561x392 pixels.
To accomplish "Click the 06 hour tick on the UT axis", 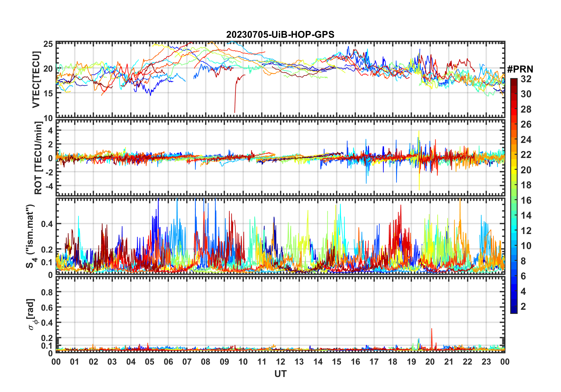I will coord(168,362).
